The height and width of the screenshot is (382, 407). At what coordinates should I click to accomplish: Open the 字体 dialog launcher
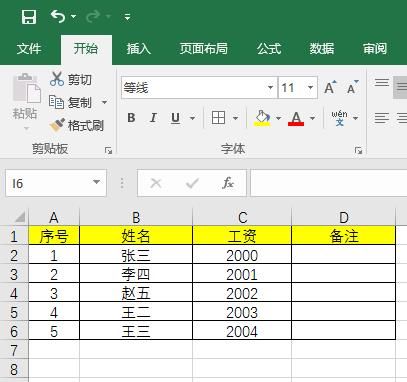click(x=358, y=151)
